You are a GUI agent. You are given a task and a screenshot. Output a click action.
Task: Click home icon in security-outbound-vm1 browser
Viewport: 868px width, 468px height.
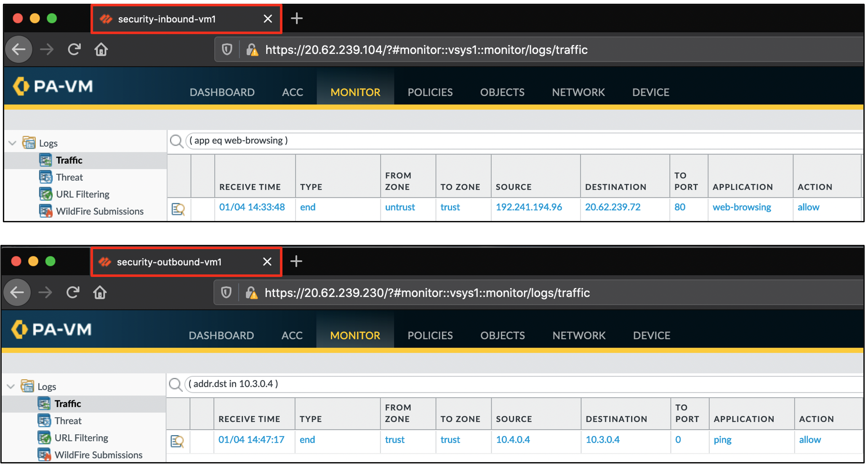pyautogui.click(x=100, y=292)
